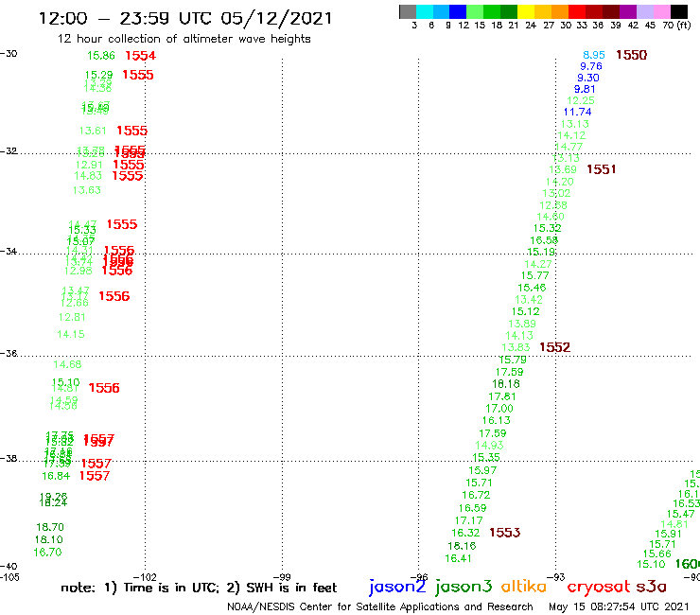700x615 pixels.
Task: Select the purple swatch in the legend bar
Action: point(628,11)
